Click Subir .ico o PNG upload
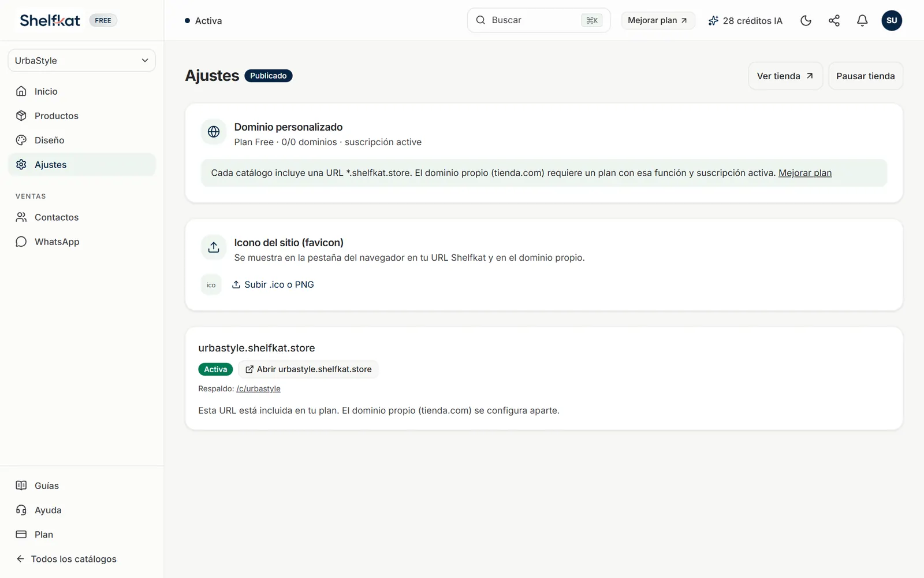 click(273, 284)
